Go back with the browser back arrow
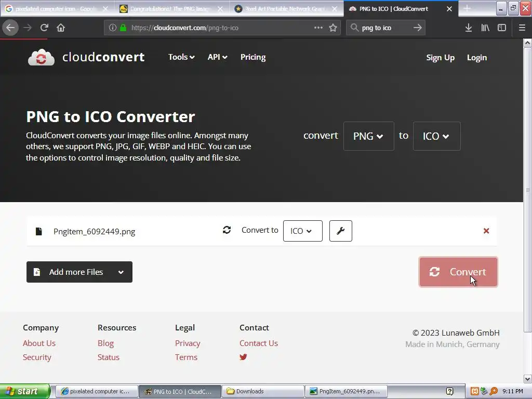Viewport: 532px width, 399px height. (x=10, y=28)
